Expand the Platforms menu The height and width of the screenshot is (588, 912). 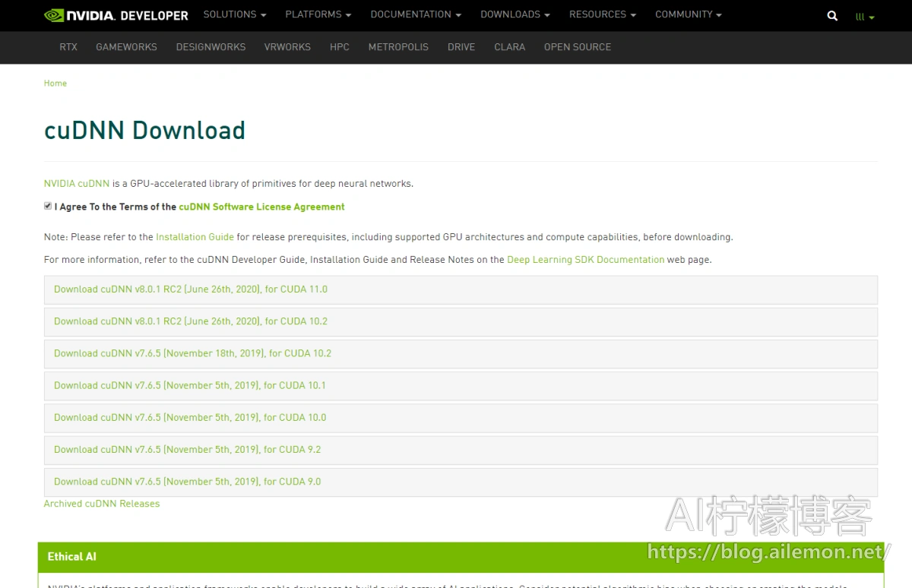tap(318, 14)
